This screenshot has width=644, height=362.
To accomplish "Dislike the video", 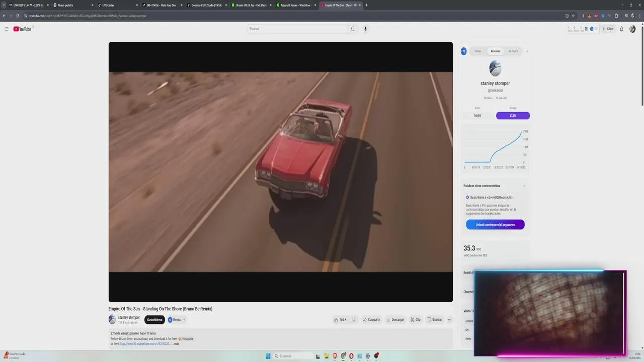I will (353, 320).
